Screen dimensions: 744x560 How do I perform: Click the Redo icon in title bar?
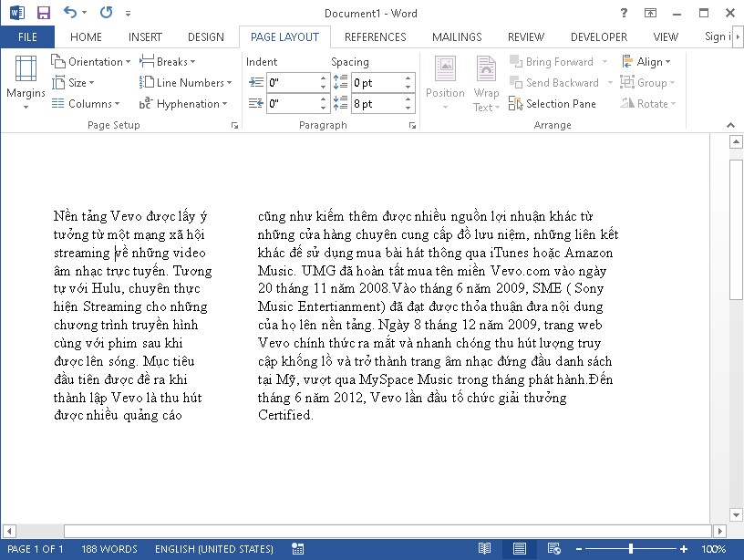106,14
